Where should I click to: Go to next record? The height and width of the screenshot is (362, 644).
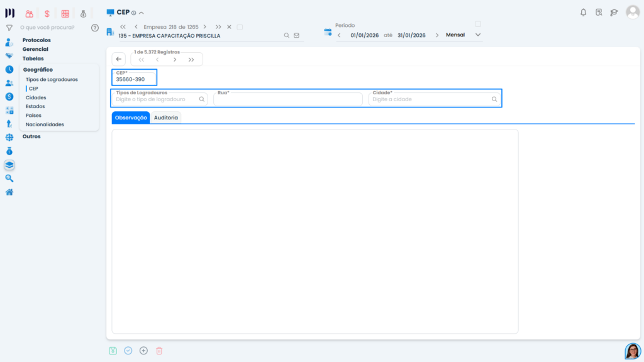pyautogui.click(x=175, y=60)
